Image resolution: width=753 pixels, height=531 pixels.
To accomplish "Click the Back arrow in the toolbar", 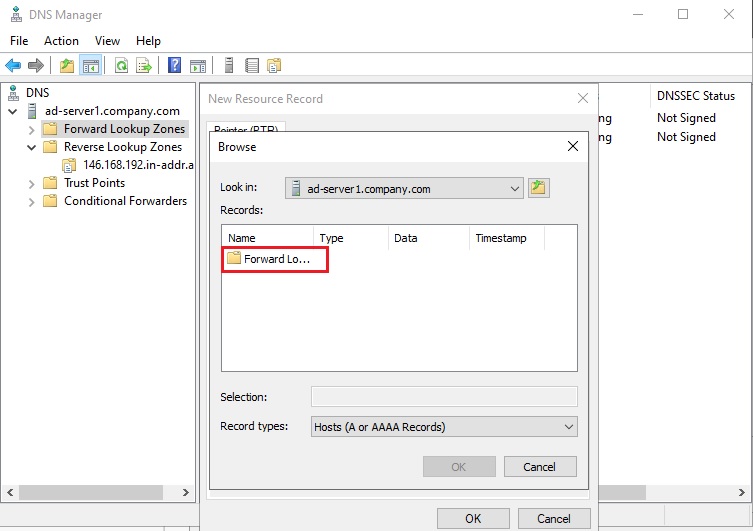I will pyautogui.click(x=13, y=66).
